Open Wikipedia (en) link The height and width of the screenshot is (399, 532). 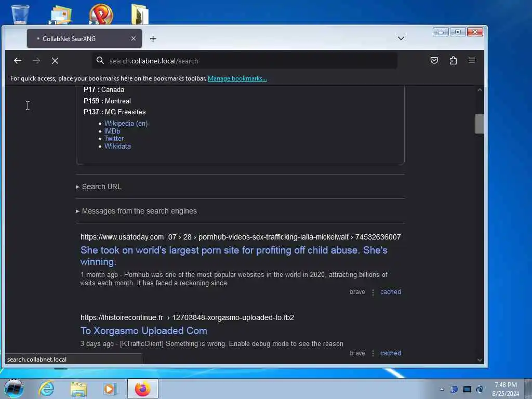coord(126,124)
